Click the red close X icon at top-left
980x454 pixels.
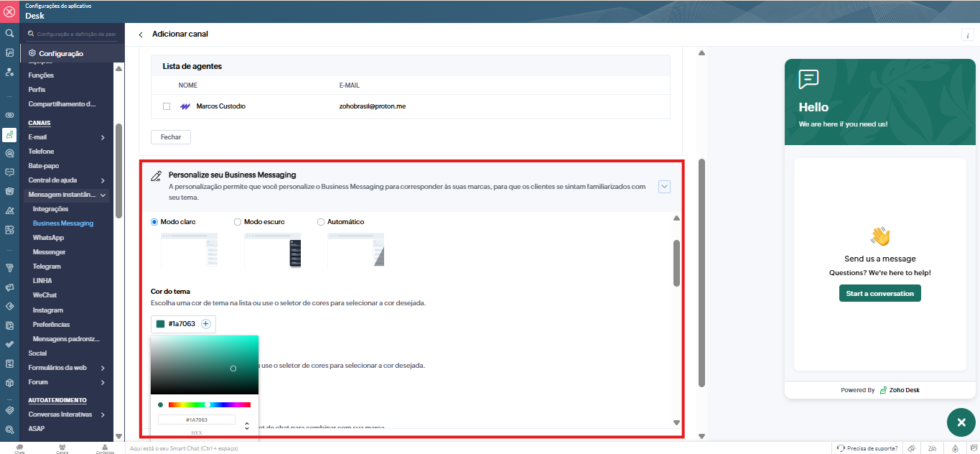(x=9, y=11)
